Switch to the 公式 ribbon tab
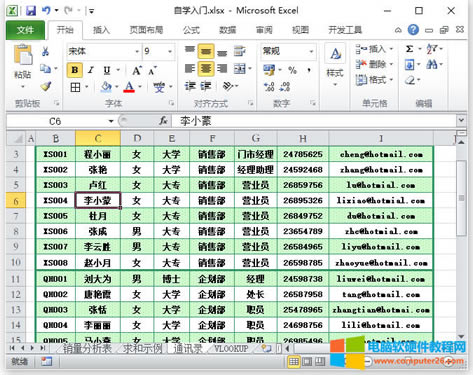 (x=191, y=30)
